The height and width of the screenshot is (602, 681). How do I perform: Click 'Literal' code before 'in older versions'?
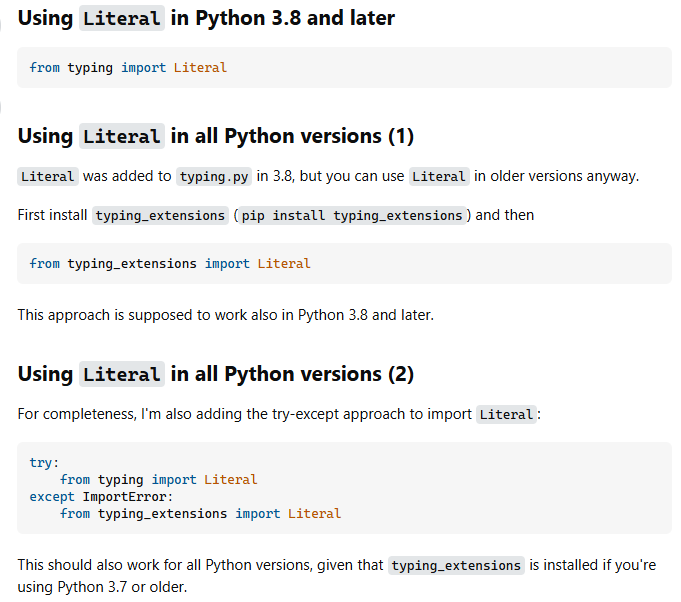point(439,177)
